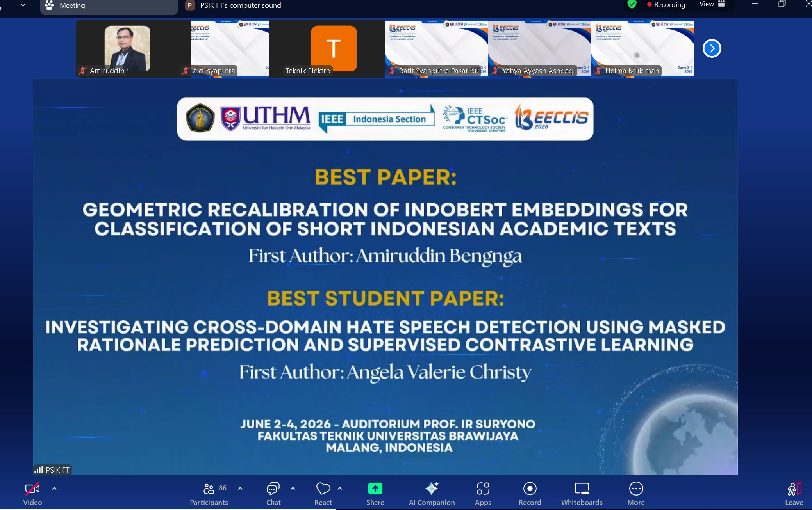The image size is (812, 510).
Task: Open the More options menu
Action: click(x=636, y=494)
